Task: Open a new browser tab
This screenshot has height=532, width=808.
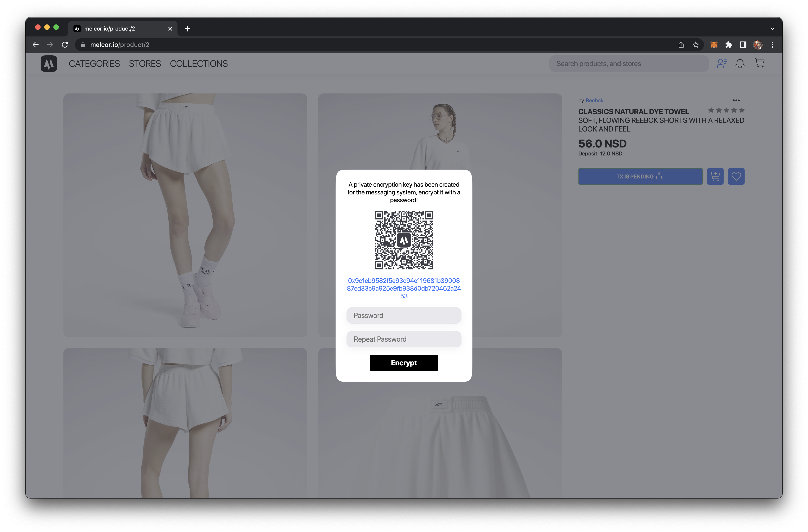Action: pyautogui.click(x=188, y=29)
